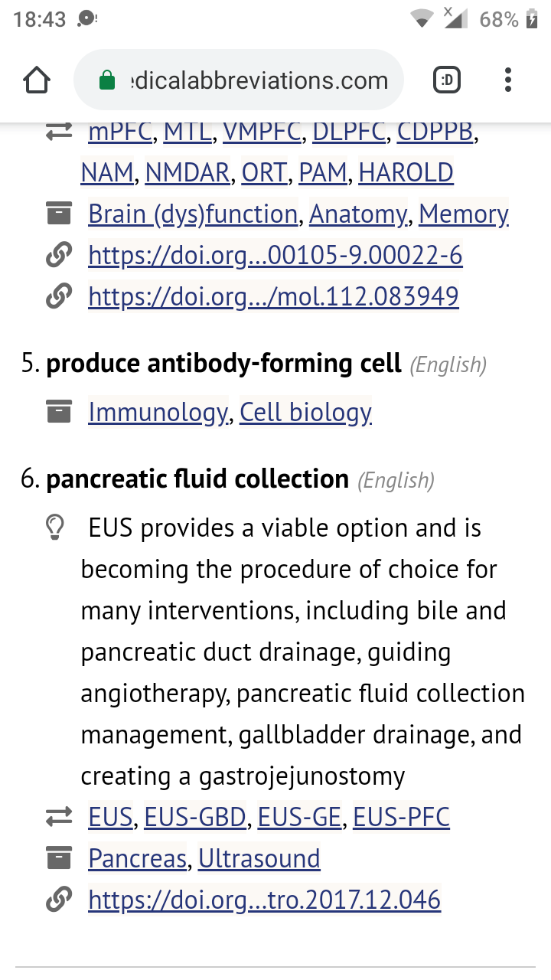
Task: Tap archive box icon beside Pancreas
Action: pos(58,858)
